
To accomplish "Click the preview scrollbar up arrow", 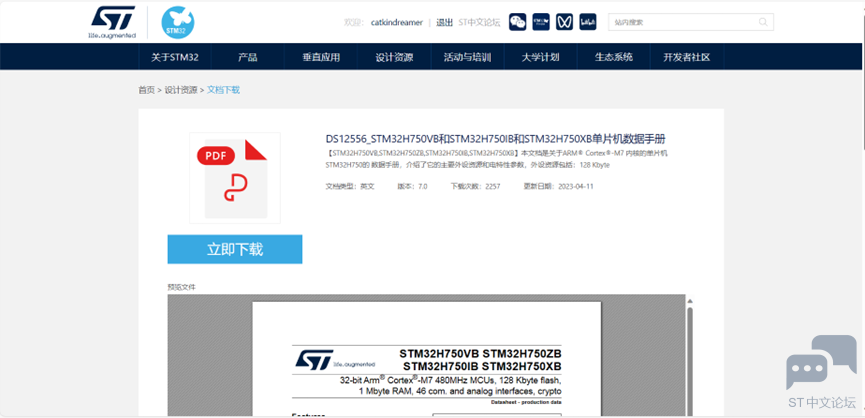I will [690, 301].
